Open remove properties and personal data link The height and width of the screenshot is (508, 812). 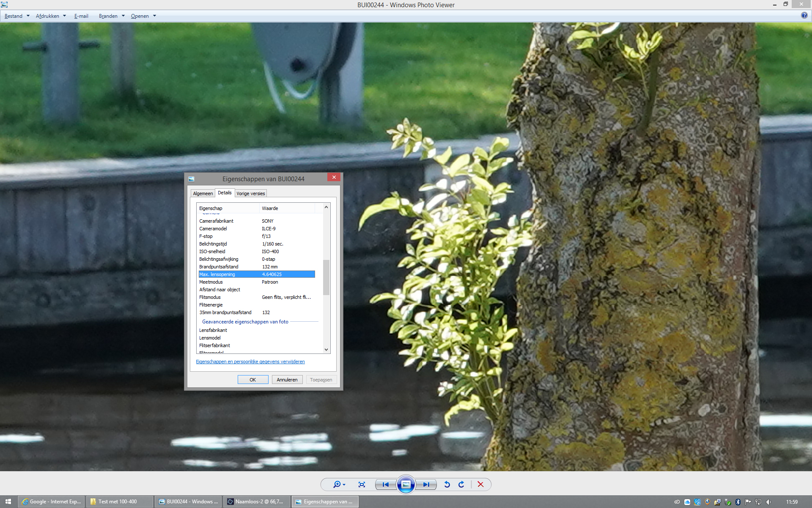[x=250, y=362]
